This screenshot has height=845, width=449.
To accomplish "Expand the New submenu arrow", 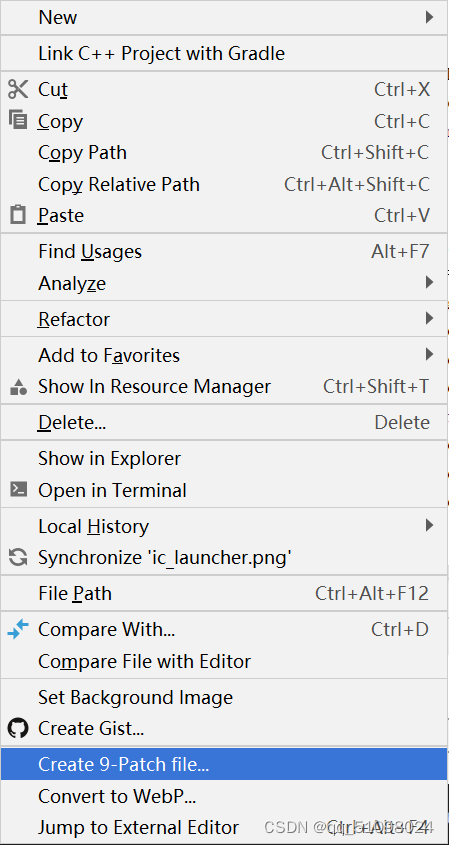I will pos(429,17).
